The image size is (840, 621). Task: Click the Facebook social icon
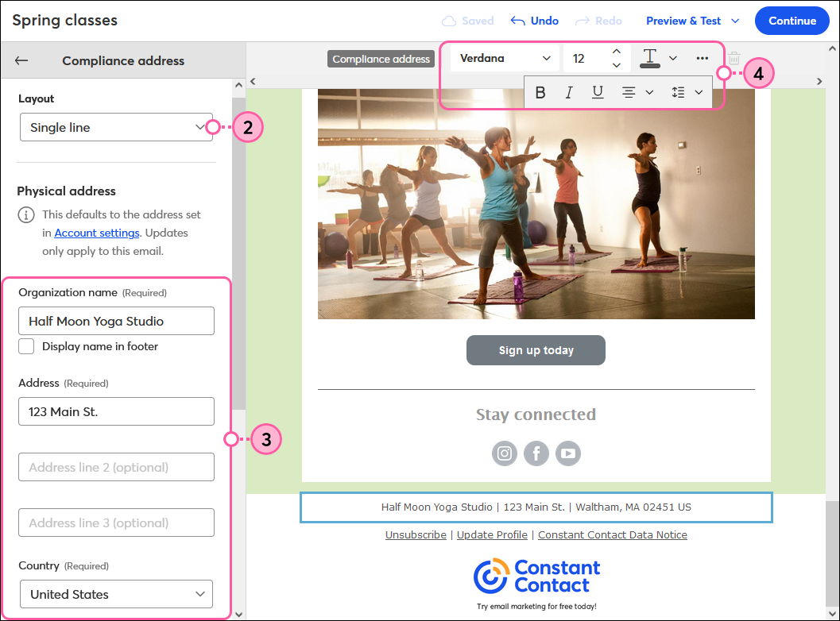[x=536, y=453]
